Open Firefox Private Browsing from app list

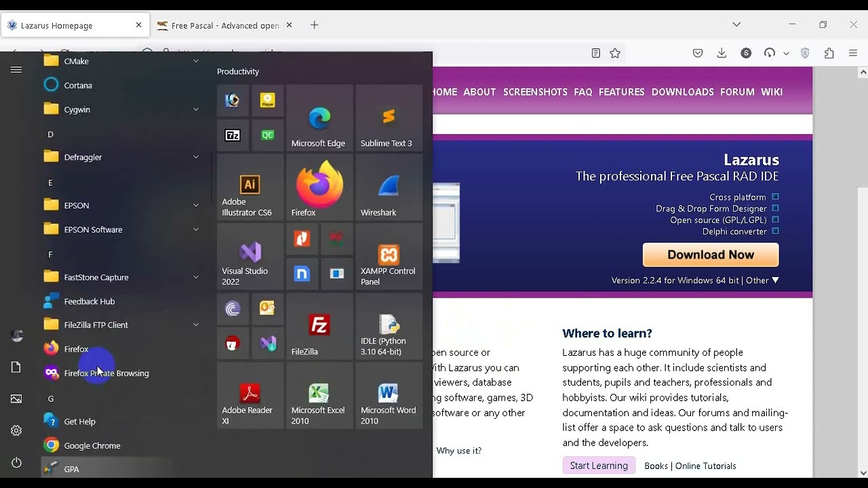(122, 373)
